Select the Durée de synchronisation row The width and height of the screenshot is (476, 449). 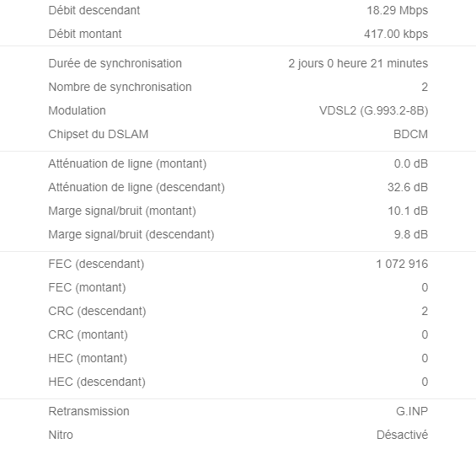tap(238, 63)
